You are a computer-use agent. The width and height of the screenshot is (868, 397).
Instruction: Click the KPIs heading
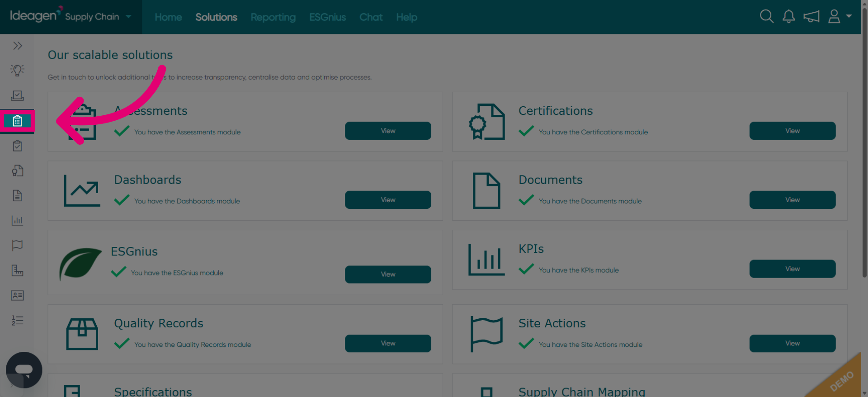531,249
